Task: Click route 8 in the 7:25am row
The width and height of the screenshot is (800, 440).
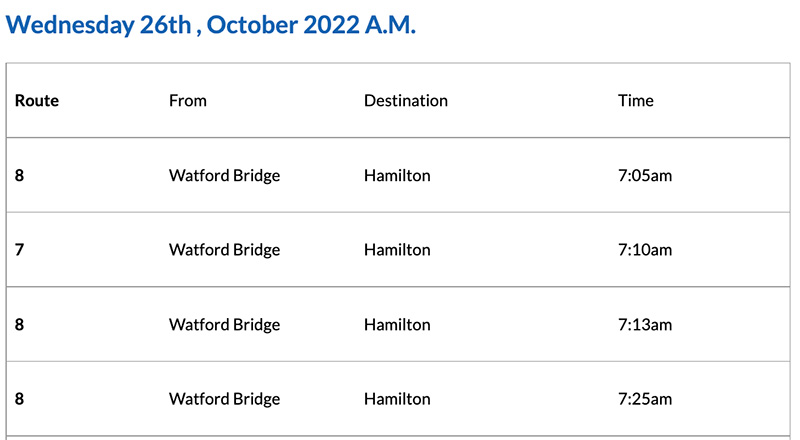Action: (x=20, y=399)
